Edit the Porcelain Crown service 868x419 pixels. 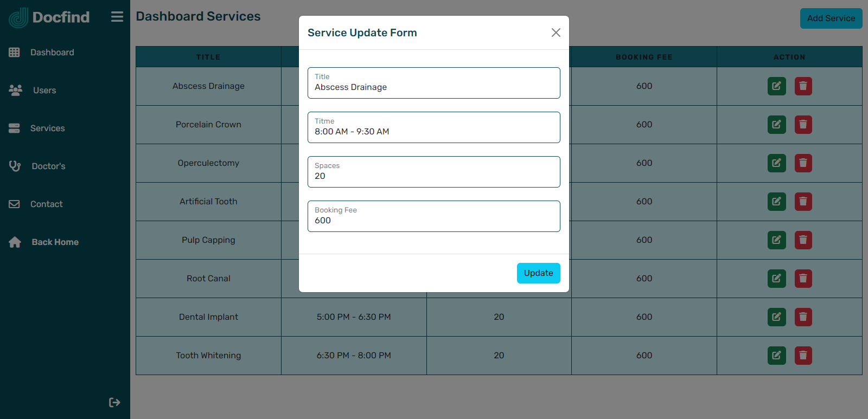777,125
